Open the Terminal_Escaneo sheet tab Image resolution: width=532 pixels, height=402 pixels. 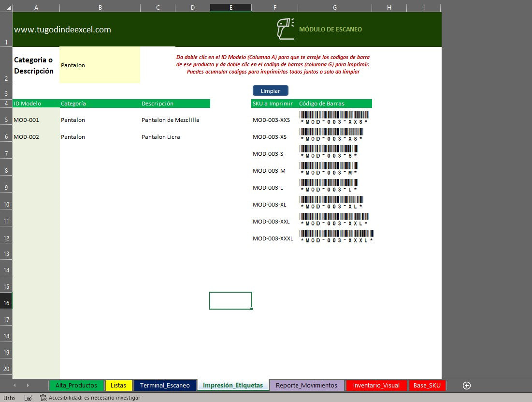[165, 386]
